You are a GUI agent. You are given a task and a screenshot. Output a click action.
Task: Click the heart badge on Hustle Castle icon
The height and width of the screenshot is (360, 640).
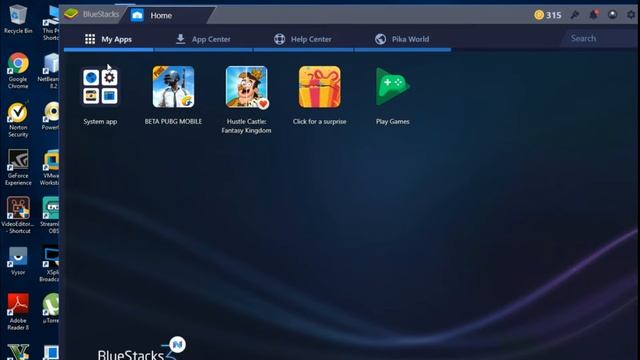point(263,104)
